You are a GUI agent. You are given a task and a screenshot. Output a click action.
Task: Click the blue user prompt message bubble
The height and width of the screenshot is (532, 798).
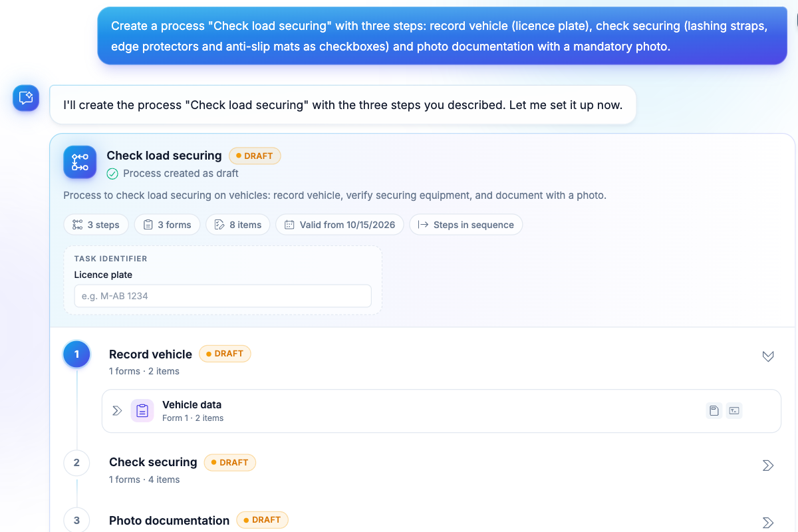[442, 36]
